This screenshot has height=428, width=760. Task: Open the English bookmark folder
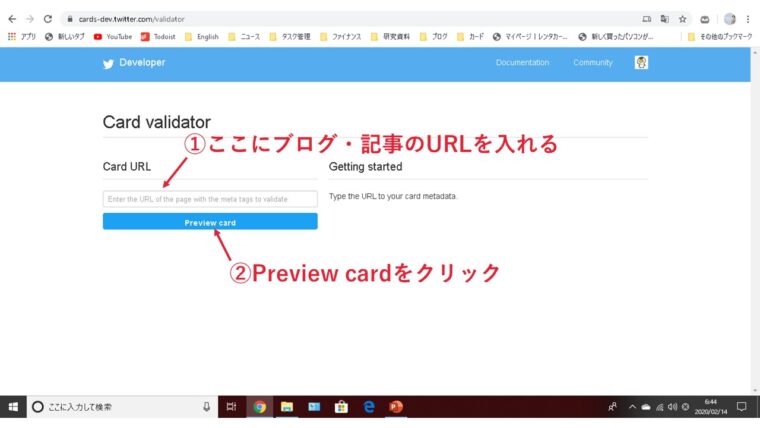pyautogui.click(x=202, y=36)
